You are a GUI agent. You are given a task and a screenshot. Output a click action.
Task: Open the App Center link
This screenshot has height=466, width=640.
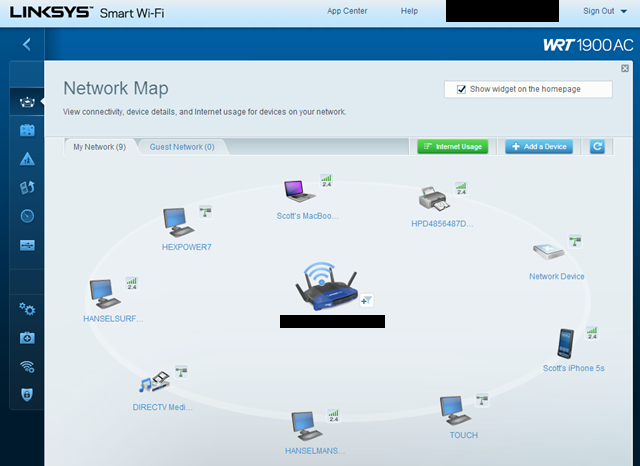click(347, 11)
